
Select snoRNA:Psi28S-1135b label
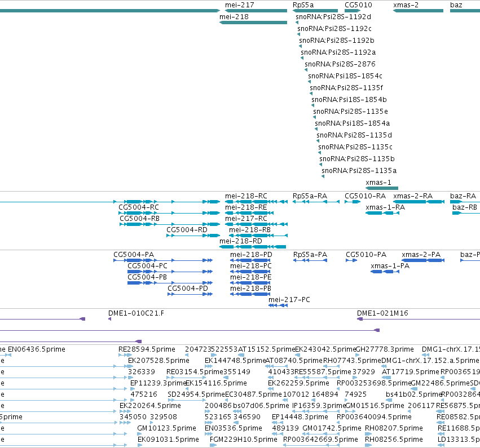point(357,159)
